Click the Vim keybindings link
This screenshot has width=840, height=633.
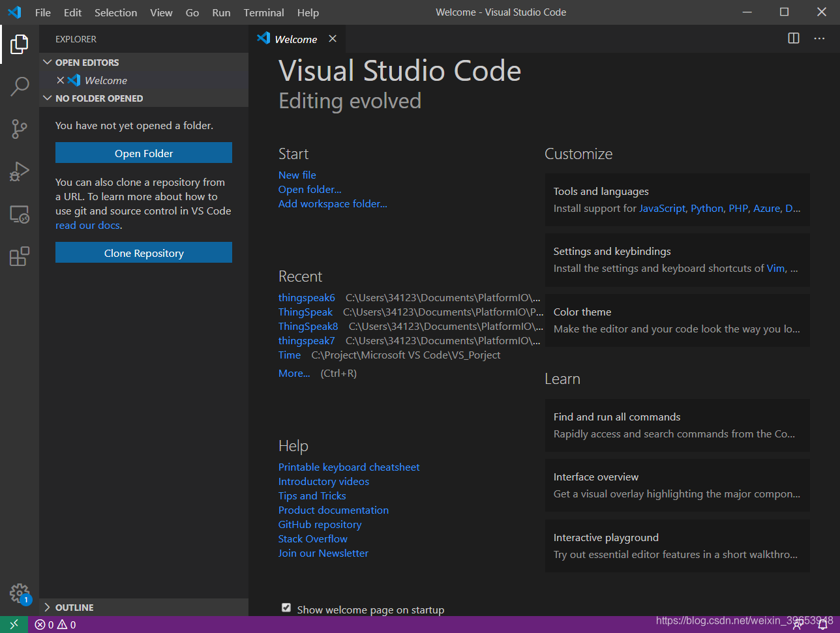point(775,269)
